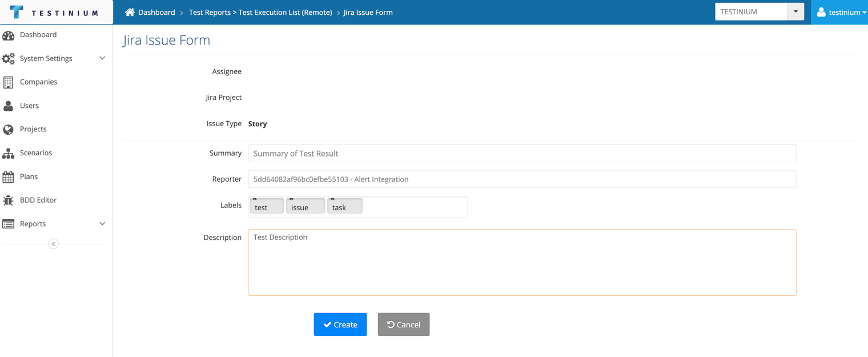This screenshot has height=357, width=868.
Task: Click the Dashboard gauge icon in sidebar
Action: (8, 35)
